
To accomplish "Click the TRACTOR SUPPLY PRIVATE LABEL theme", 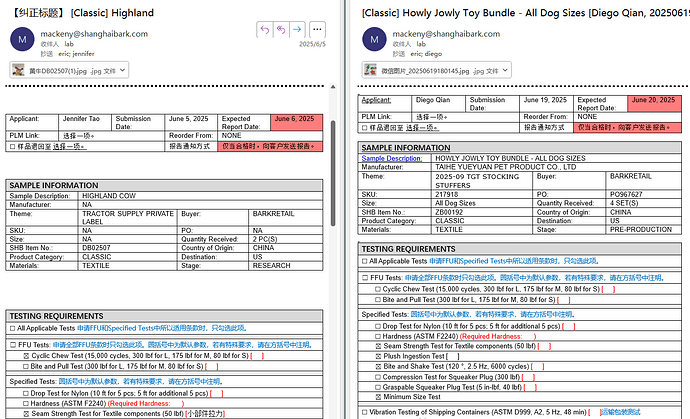I will pos(128,217).
